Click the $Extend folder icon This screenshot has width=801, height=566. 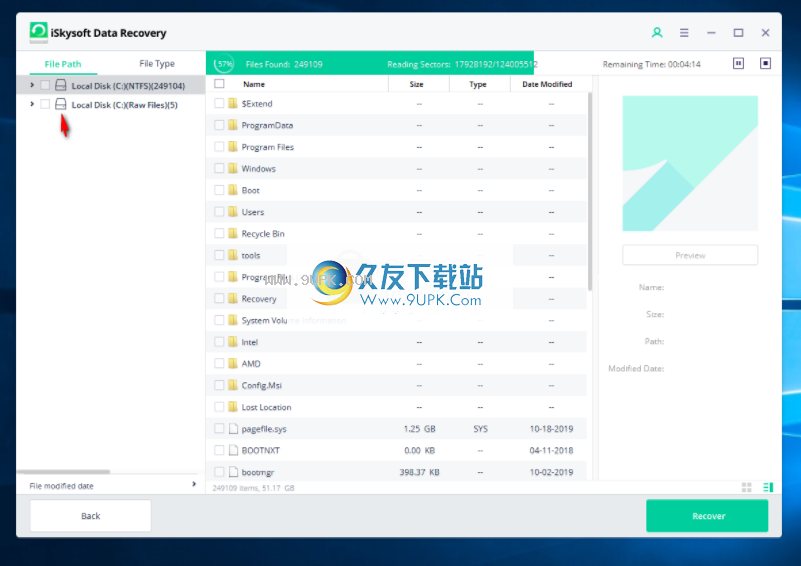point(233,103)
